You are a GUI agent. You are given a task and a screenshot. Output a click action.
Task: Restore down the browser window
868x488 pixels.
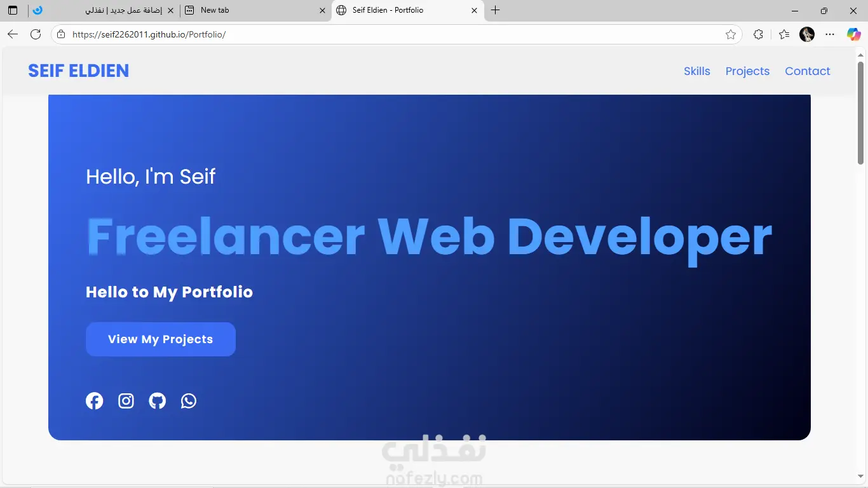pos(824,10)
